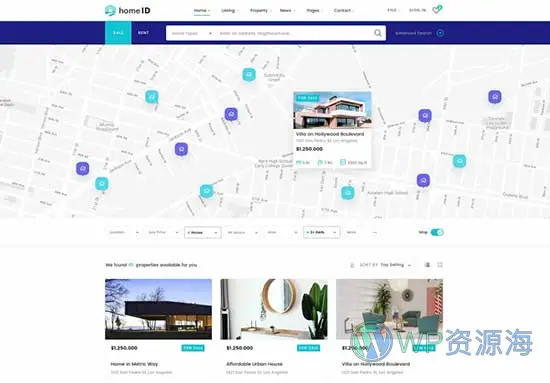Open the villa photo in map popup
Viewport: 550px width, 383px height.
333,110
